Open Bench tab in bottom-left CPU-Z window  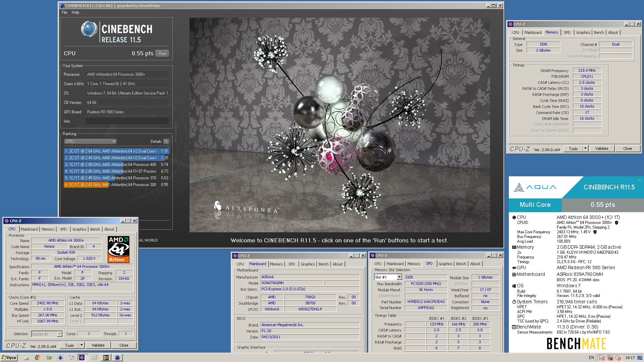(x=95, y=229)
